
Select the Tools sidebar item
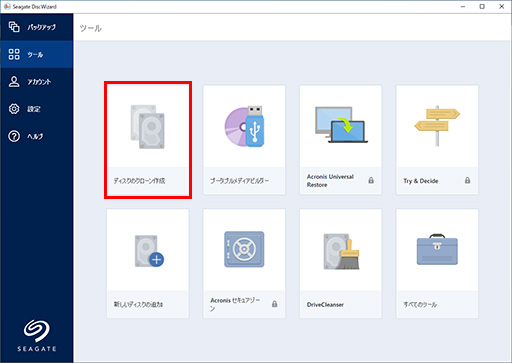pos(37,54)
